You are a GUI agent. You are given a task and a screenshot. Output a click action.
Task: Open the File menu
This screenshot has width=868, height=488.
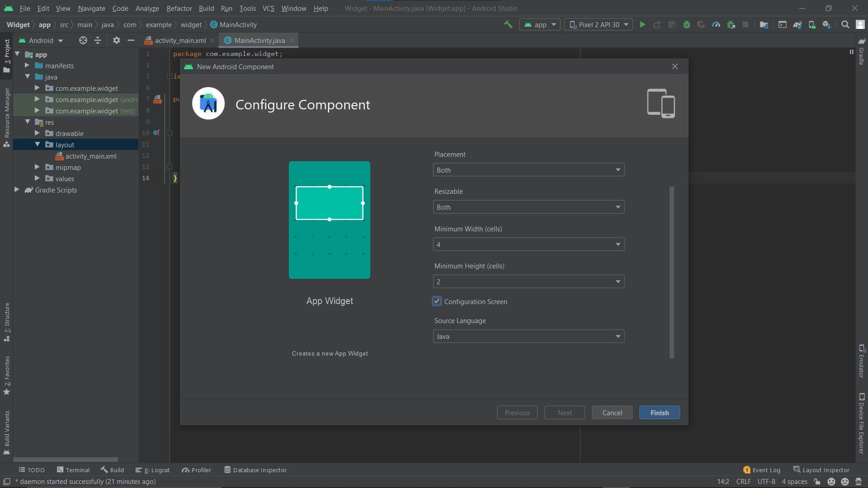pyautogui.click(x=25, y=8)
